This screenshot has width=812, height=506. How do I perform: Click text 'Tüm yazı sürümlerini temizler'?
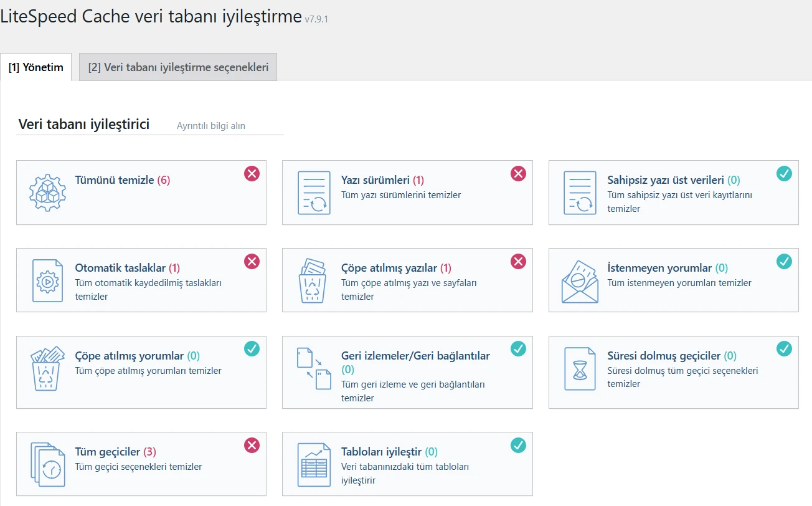(401, 195)
